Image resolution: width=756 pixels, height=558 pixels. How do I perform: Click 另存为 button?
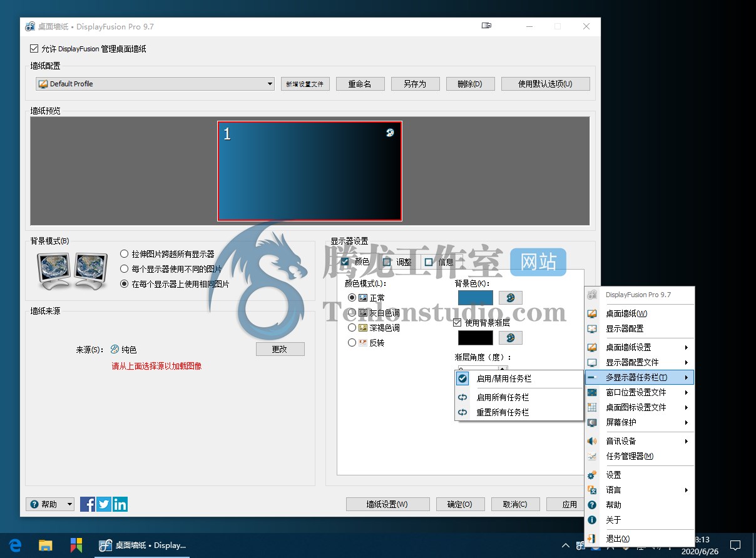(416, 84)
